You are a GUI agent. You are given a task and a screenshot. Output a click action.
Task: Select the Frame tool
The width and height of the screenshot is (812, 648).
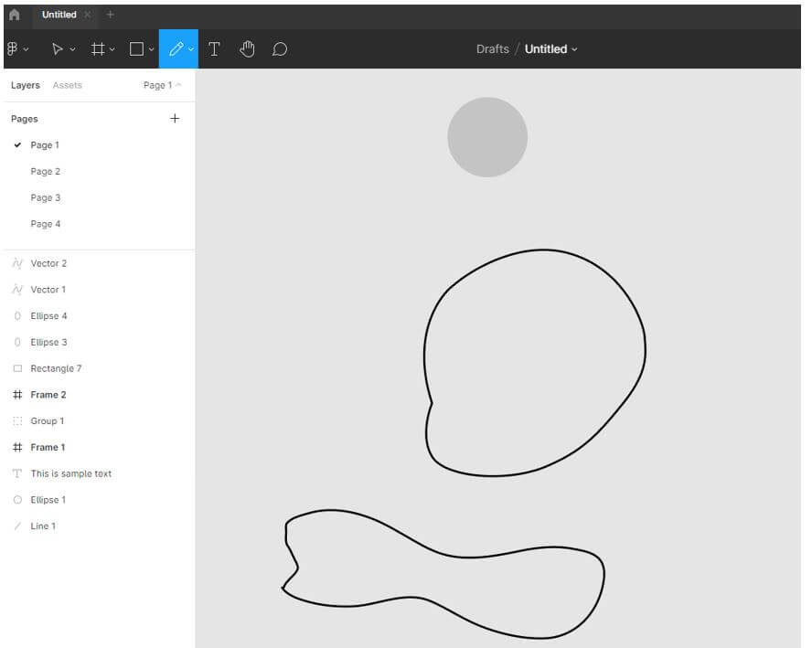(x=97, y=48)
